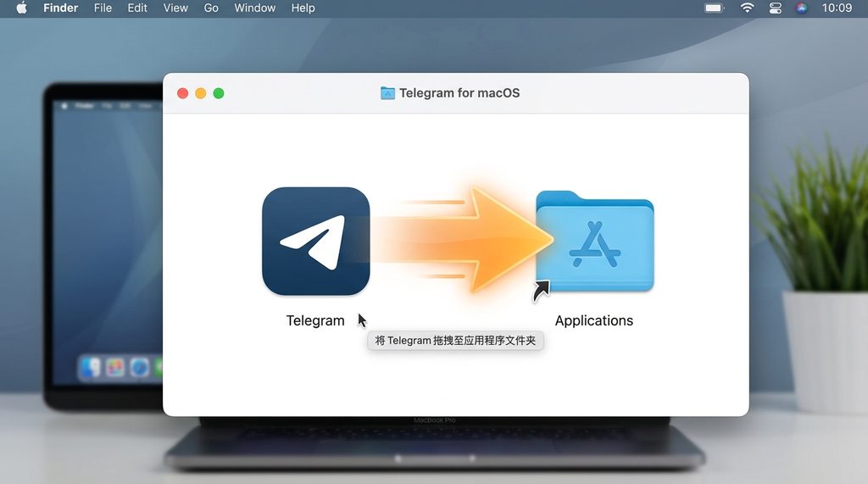Open the Help menu
This screenshot has width=868, height=484.
pos(303,8)
